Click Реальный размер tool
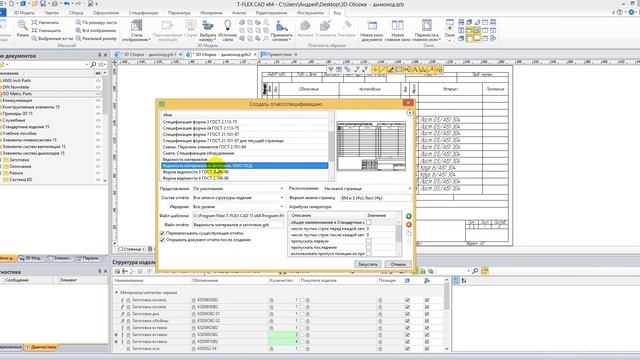Screen dimensions: 640x360 pyautogui.click(x=96, y=38)
